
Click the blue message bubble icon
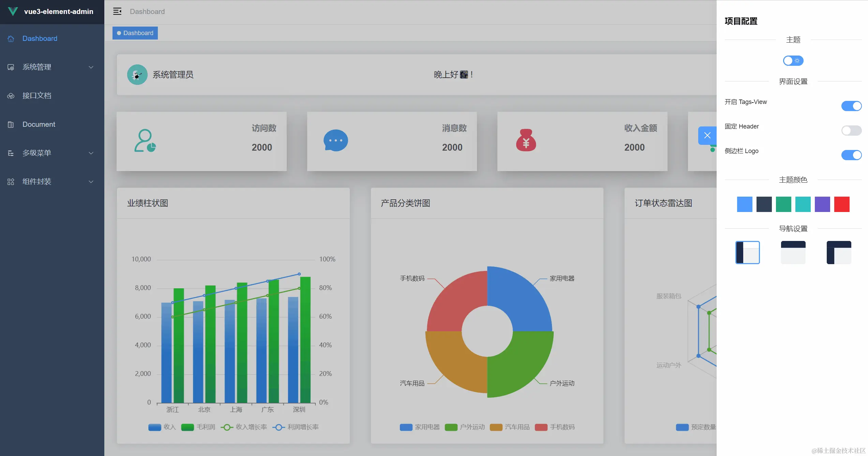[335, 140]
